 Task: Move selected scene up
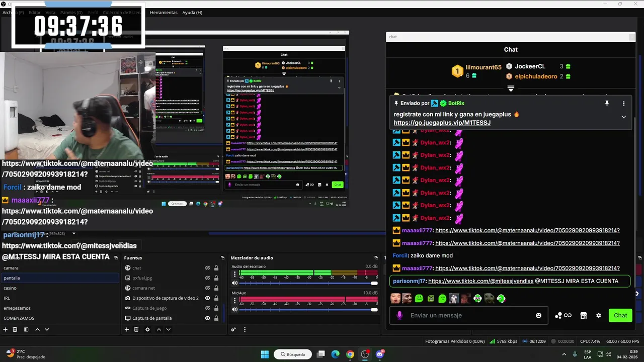click(x=37, y=329)
